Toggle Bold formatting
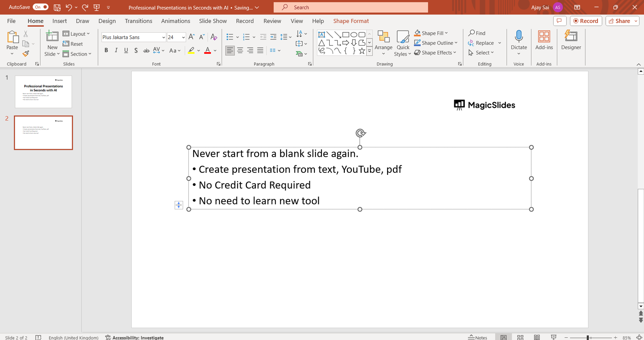This screenshot has height=340, width=644. [106, 50]
